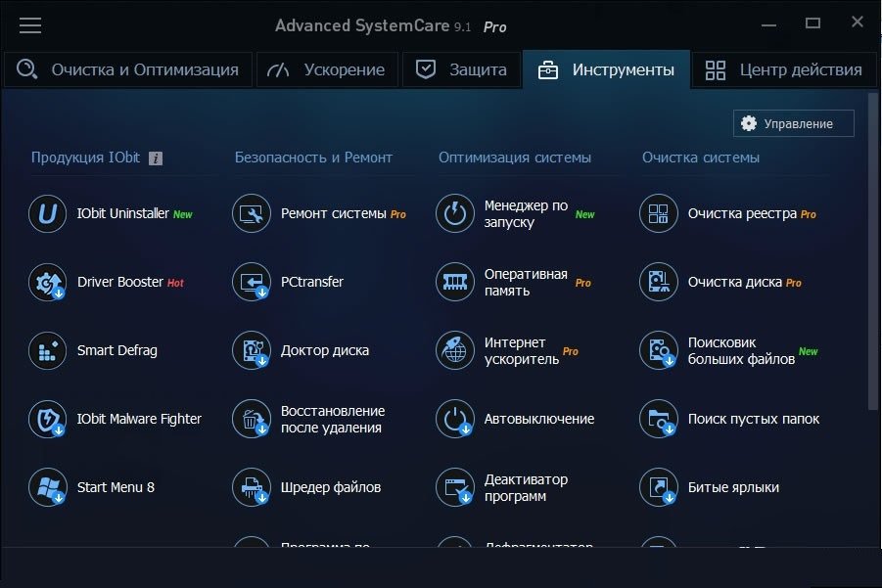
Task: Select the Инструменты tab
Action: (606, 69)
